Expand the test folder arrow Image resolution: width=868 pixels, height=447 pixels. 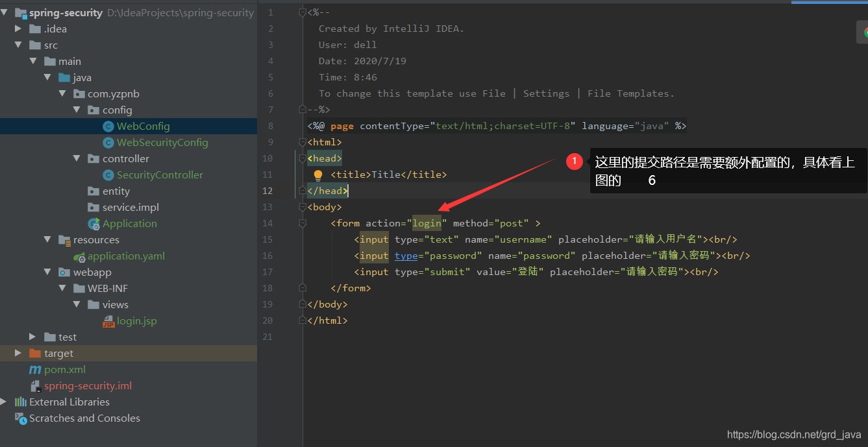33,337
